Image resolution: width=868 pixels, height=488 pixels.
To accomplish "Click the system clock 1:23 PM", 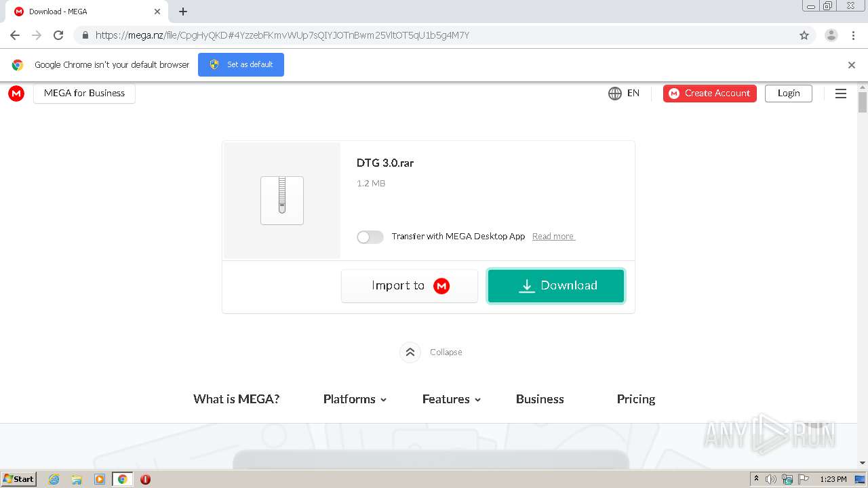I will pyautogui.click(x=833, y=479).
